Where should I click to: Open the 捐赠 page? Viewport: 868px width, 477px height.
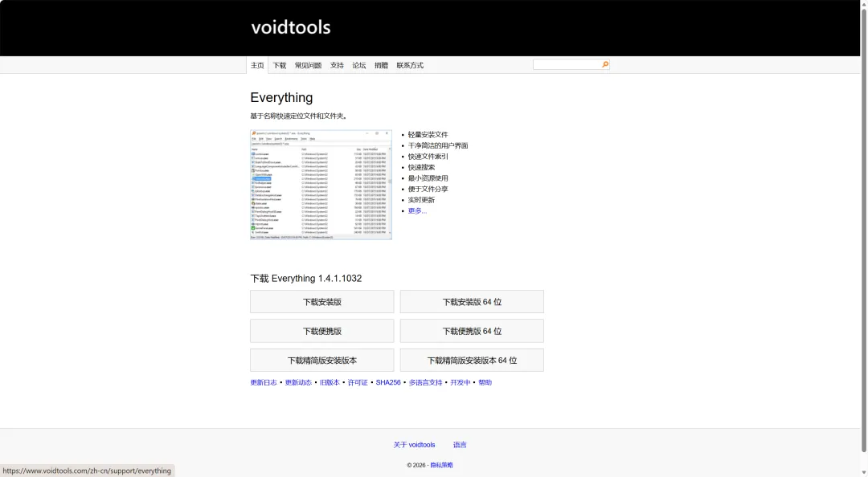coord(382,65)
